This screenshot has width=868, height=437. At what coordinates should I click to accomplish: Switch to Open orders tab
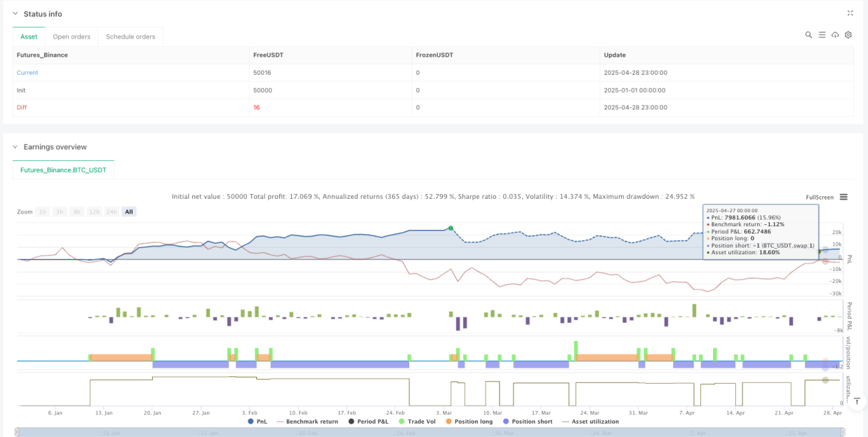pos(71,37)
